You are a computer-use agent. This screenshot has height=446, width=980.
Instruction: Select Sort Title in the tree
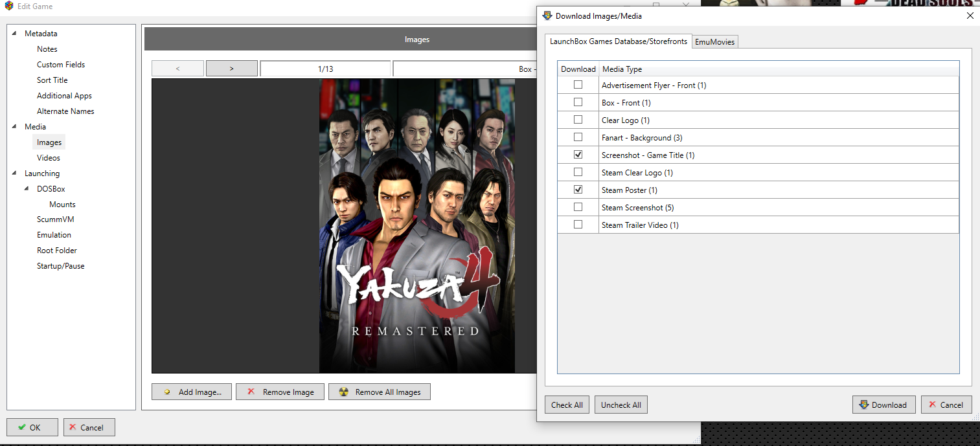52,80
